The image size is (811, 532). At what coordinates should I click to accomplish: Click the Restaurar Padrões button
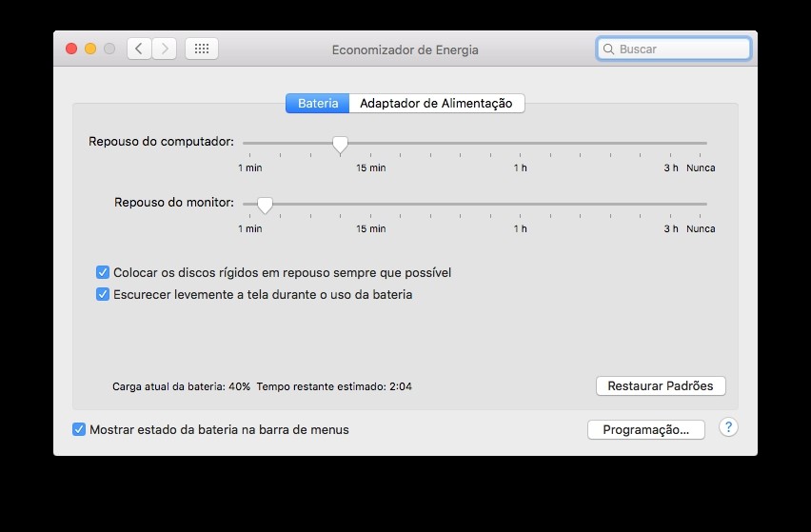click(x=660, y=385)
